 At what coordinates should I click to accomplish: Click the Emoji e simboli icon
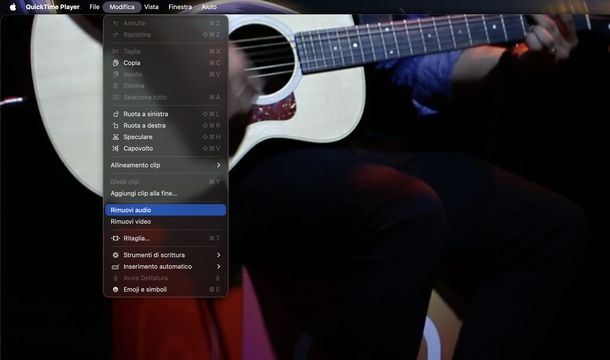[x=116, y=290]
